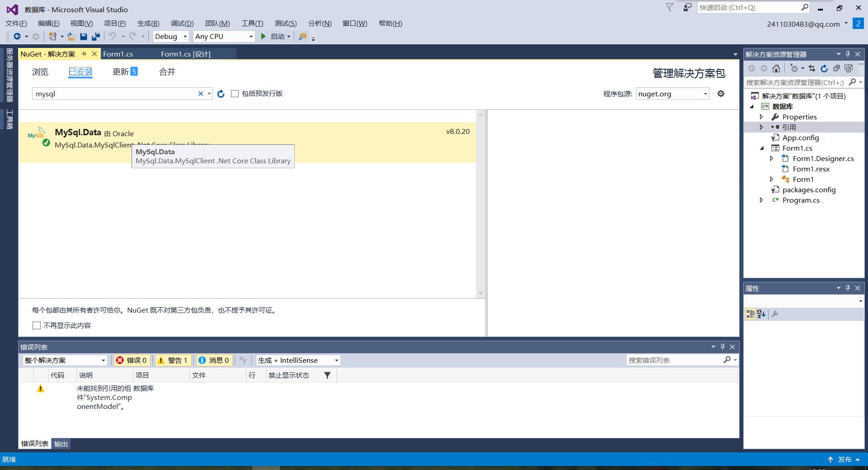Switch to the 输出 Output tab

[61, 444]
